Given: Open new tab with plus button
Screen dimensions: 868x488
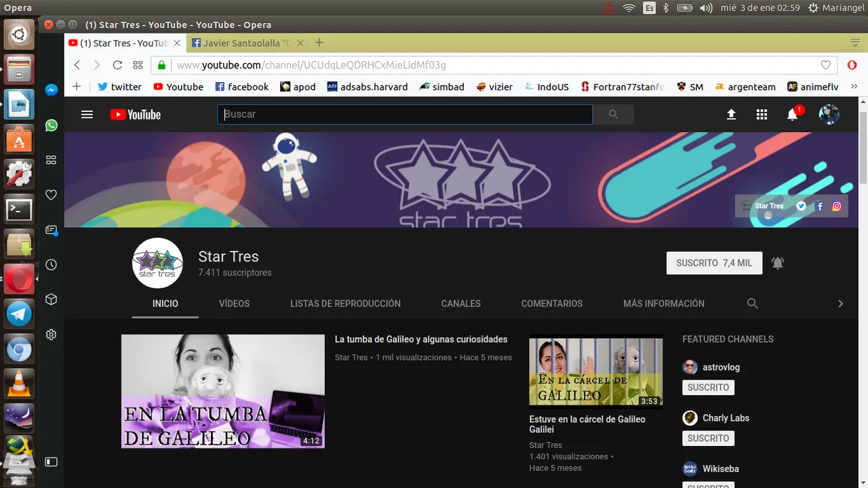Looking at the screenshot, I should [x=319, y=43].
